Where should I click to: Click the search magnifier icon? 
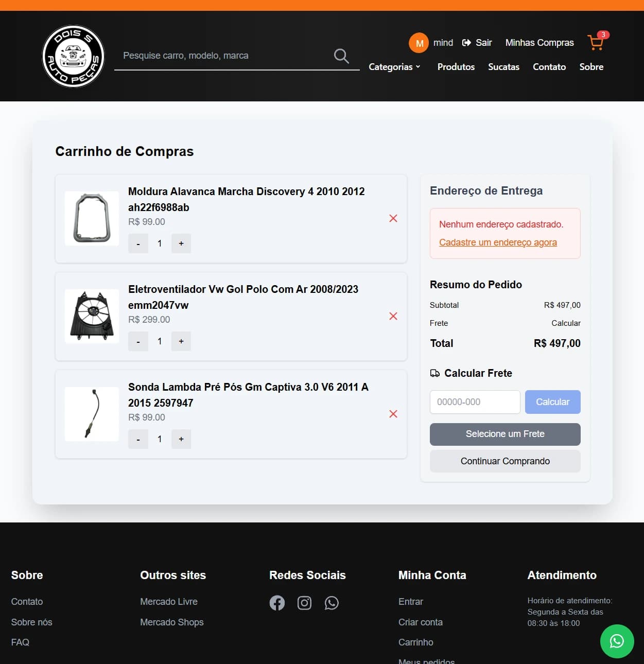(x=341, y=55)
